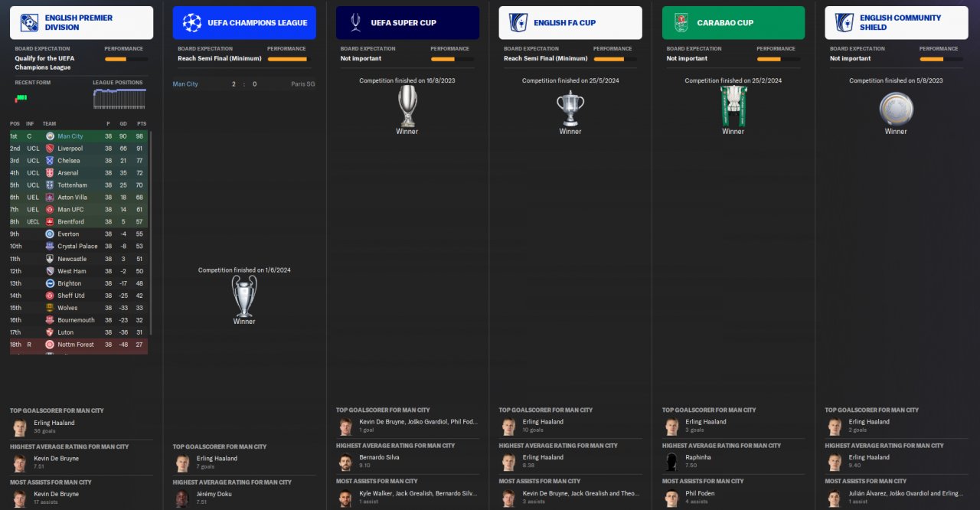
Task: Click the UEFA Super Cup trophy icon
Action: 407,106
